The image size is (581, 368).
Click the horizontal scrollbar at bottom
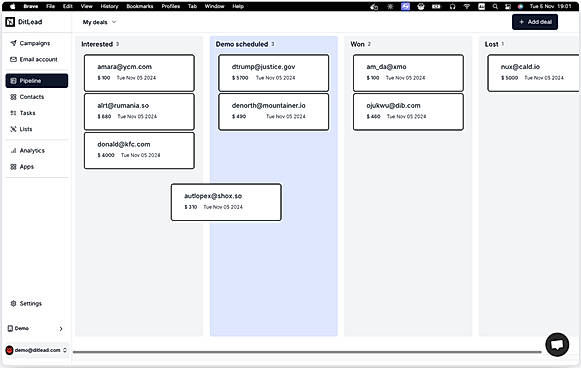coord(307,352)
